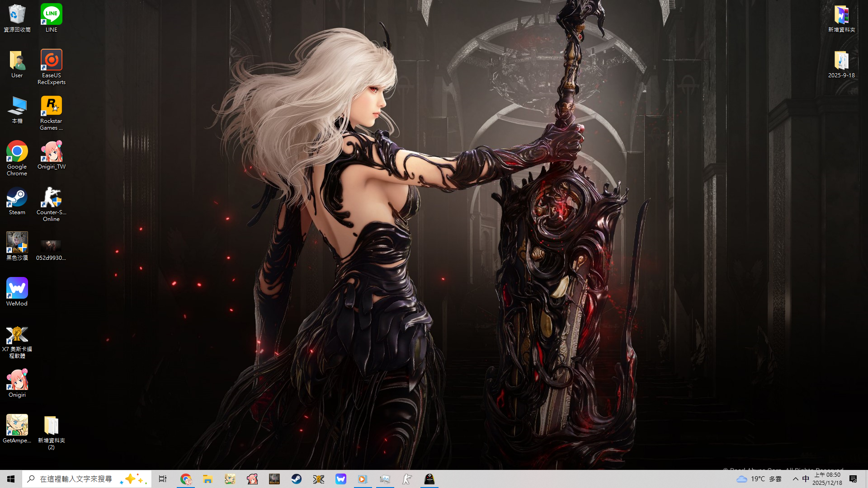Select the 本機 (This PC) desktop icon
The width and height of the screenshot is (868, 488).
17,109
